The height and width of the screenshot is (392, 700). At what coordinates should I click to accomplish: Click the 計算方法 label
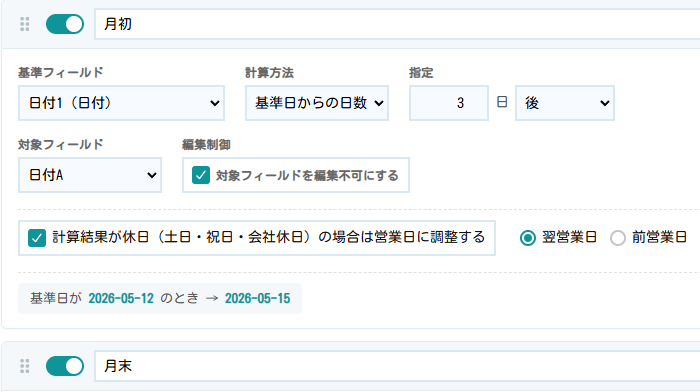tap(270, 72)
